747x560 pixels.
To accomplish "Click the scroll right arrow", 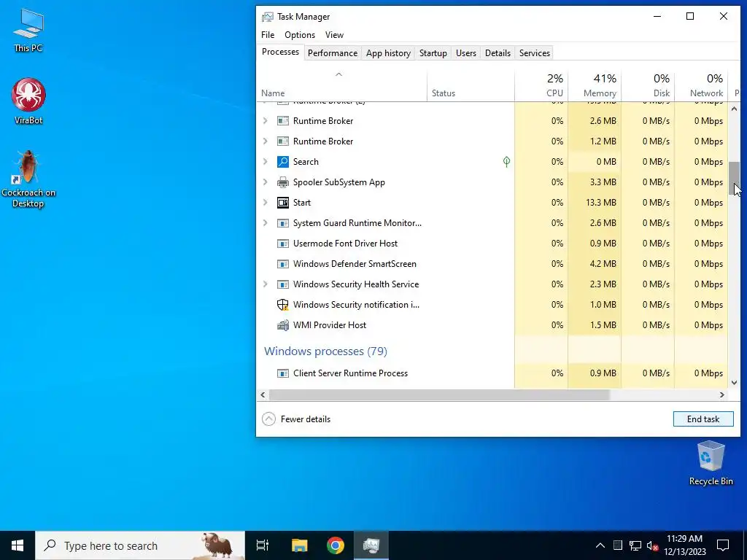I will 722,394.
